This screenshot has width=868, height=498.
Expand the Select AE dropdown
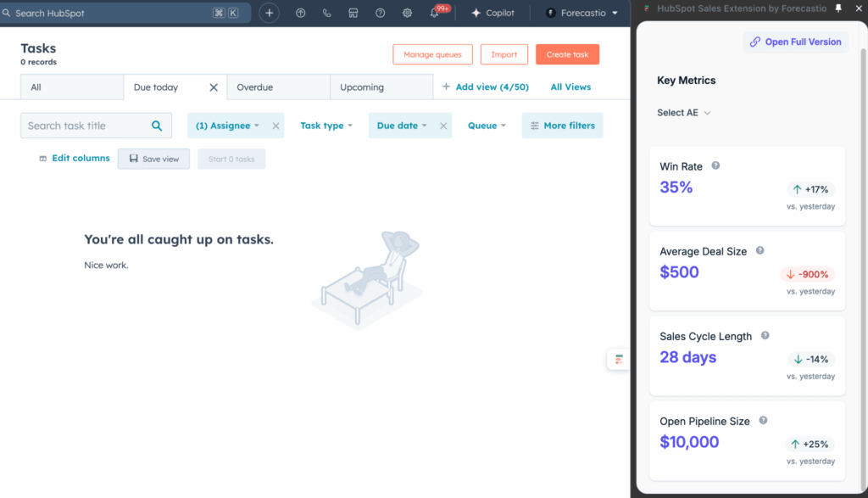(x=684, y=113)
